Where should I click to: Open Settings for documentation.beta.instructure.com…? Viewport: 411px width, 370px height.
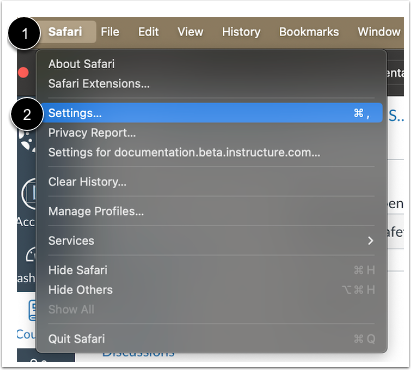(211, 152)
